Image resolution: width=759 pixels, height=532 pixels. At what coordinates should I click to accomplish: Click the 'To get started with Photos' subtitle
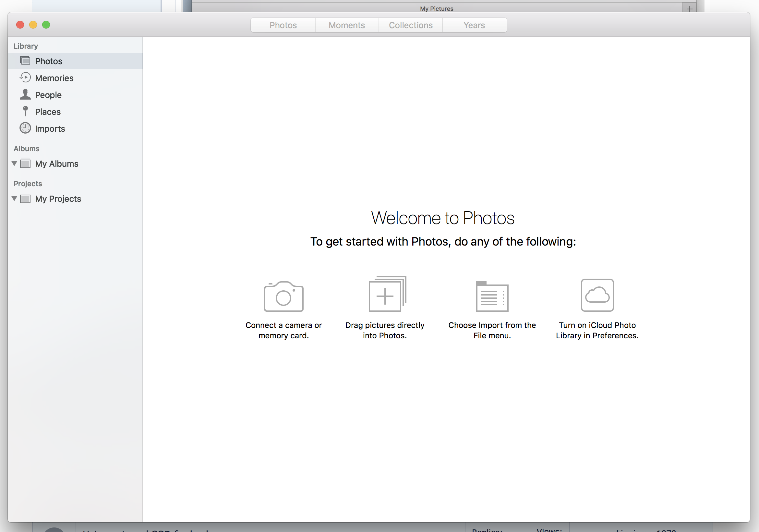click(x=443, y=242)
